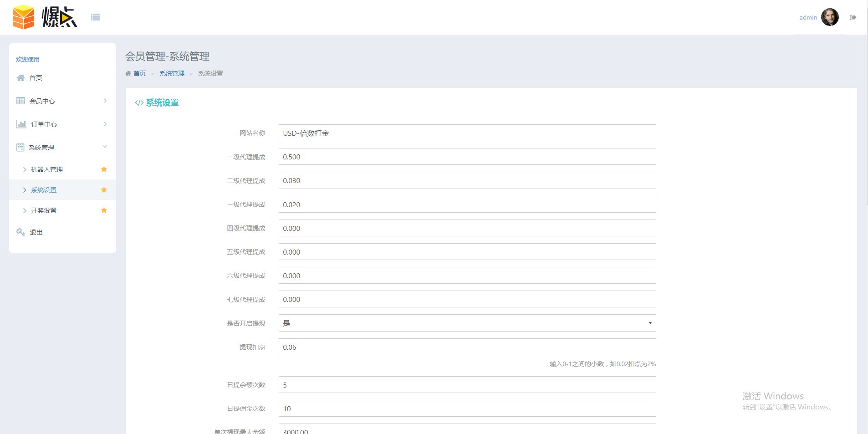868x434 pixels.
Task: Focus the 五级代理提成 input field
Action: tap(467, 252)
